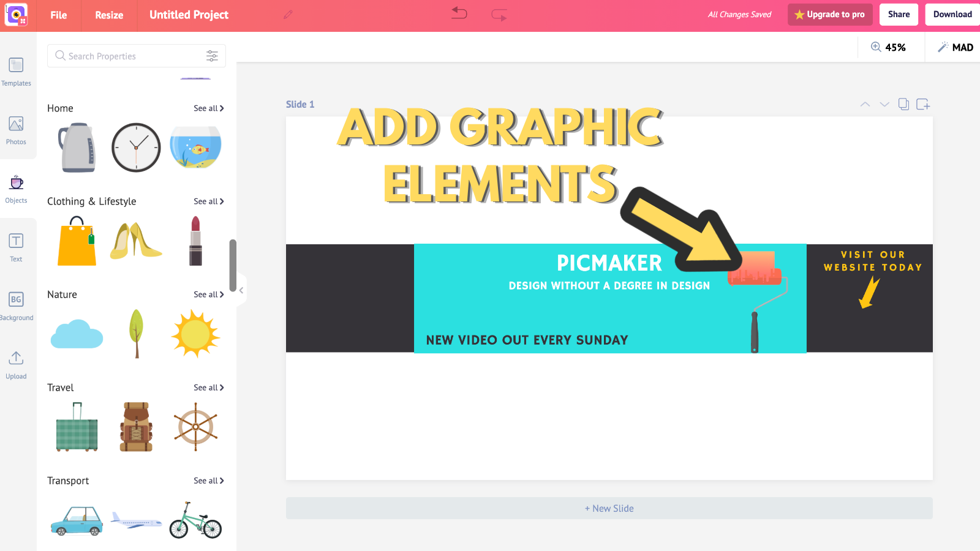The height and width of the screenshot is (551, 980).
Task: Click the add slide icon
Action: (x=923, y=104)
